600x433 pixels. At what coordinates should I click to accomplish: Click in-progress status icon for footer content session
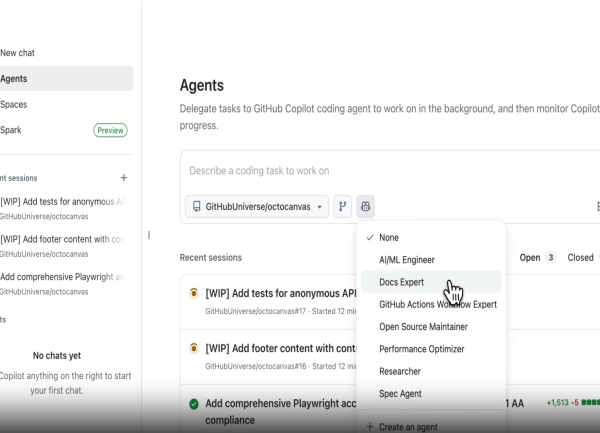pos(194,348)
